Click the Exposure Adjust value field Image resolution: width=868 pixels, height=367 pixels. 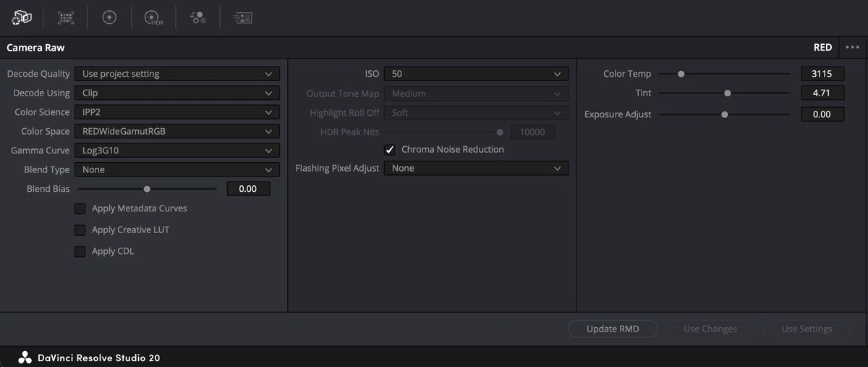[x=822, y=114]
